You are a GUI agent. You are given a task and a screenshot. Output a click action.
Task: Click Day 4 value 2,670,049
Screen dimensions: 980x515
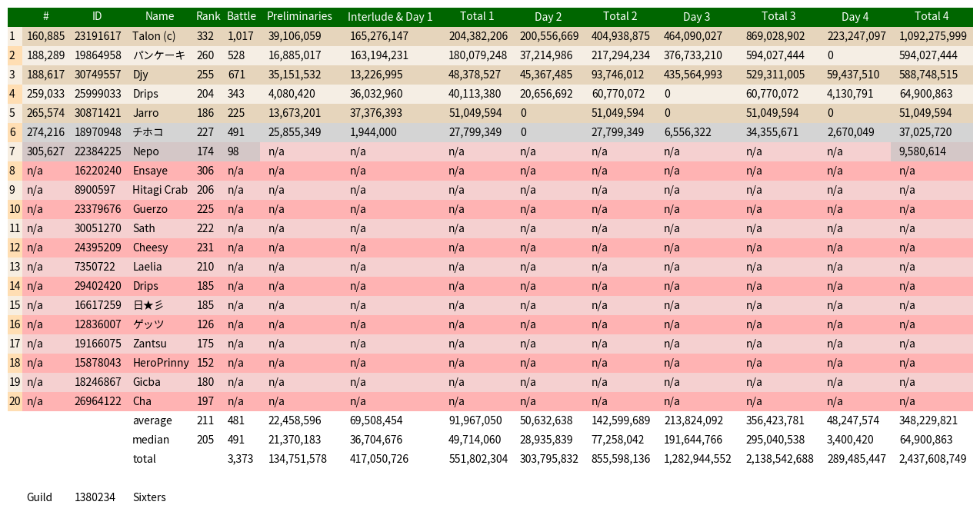pos(850,132)
